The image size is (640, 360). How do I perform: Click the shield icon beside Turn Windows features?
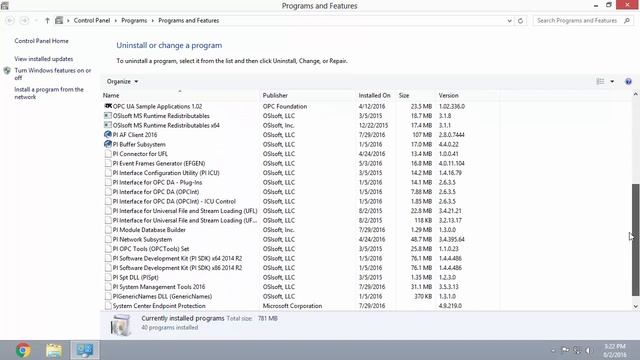click(7, 71)
